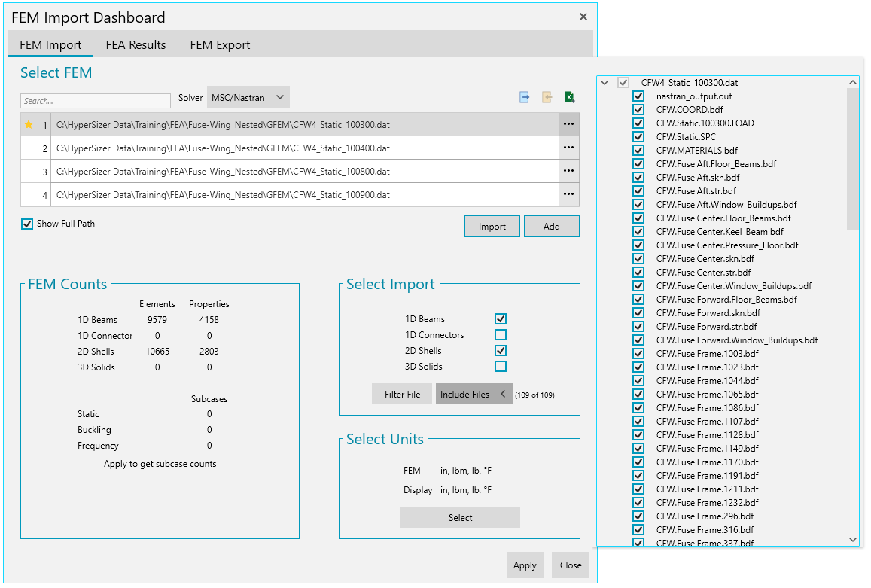Enable the 3D Solids import checkbox
Image resolution: width=871 pixels, height=588 pixels.
click(x=501, y=366)
